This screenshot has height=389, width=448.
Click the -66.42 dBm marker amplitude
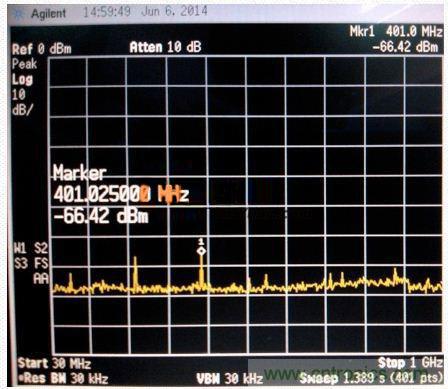click(x=101, y=216)
